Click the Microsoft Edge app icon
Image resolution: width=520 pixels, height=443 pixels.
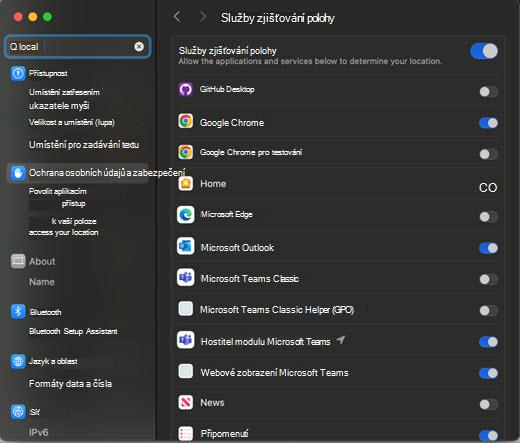tap(186, 215)
